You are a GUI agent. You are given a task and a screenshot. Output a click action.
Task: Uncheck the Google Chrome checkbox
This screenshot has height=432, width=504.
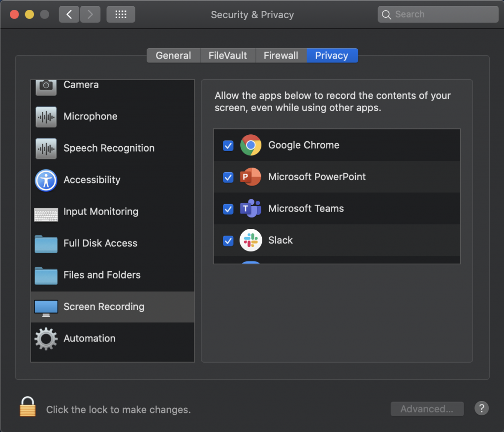point(228,146)
